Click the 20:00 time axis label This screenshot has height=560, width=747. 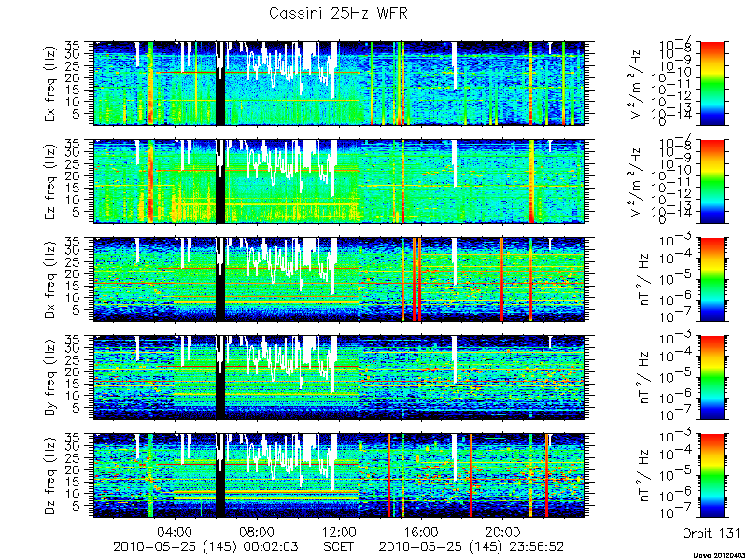(x=502, y=531)
